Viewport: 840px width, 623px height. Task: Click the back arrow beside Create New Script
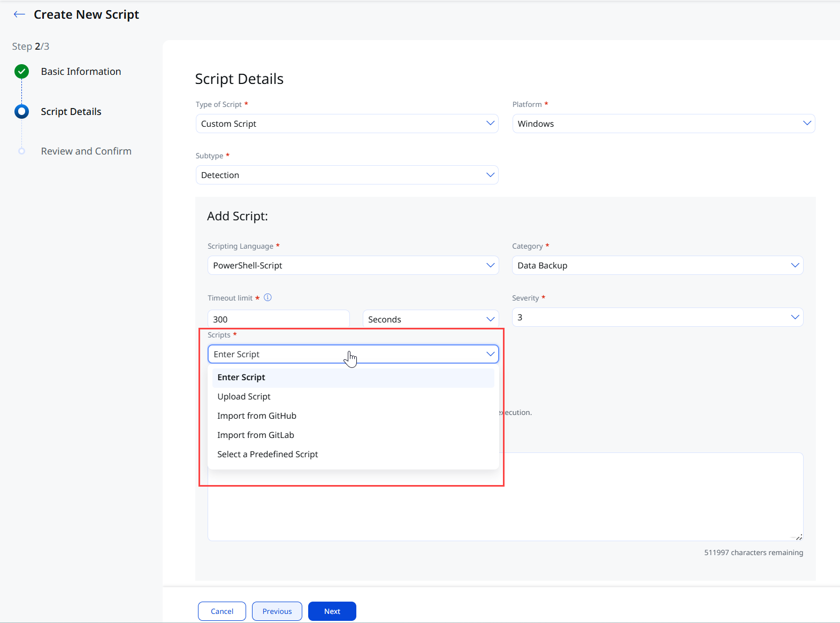(19, 14)
